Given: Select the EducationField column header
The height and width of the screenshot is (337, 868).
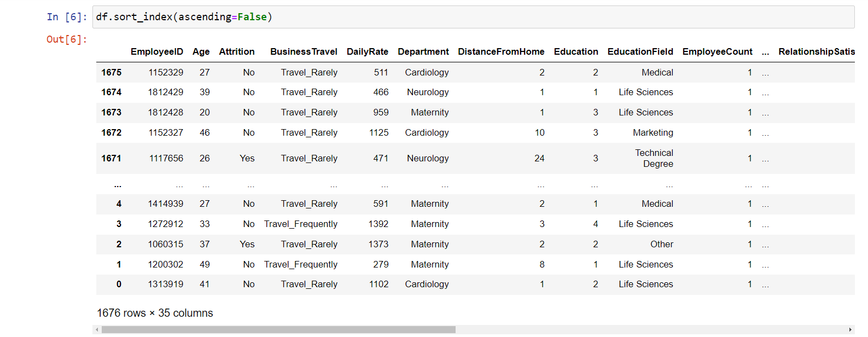Looking at the screenshot, I should (640, 51).
